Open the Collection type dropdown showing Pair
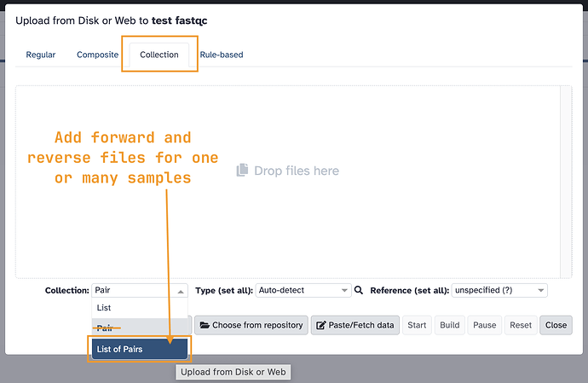This screenshot has height=383, width=588. [x=140, y=290]
